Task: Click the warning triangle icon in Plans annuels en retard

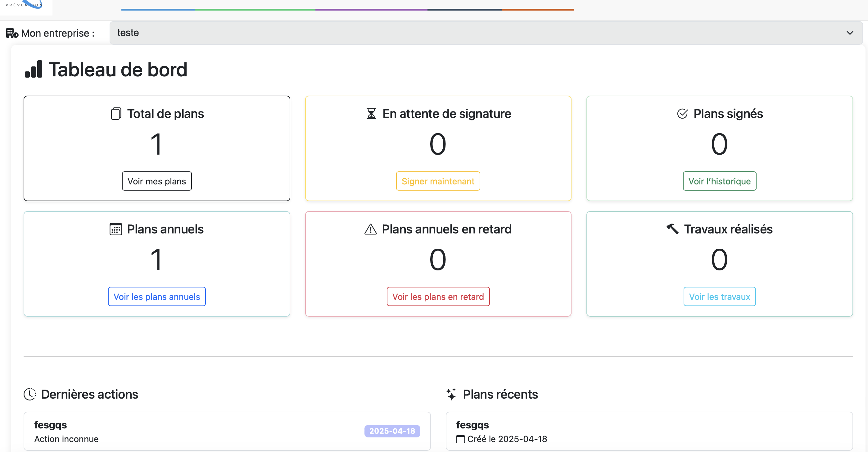Action: pyautogui.click(x=370, y=229)
